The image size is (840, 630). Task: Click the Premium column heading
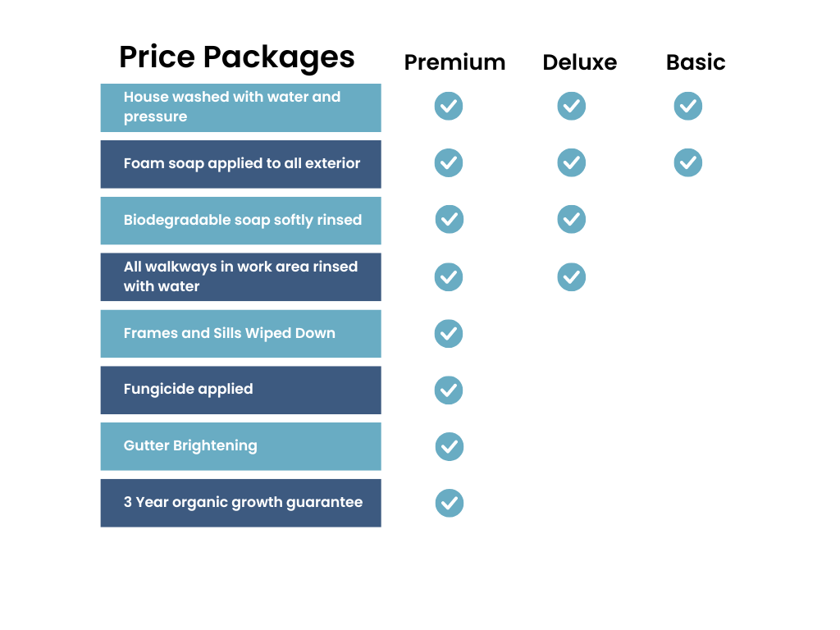454,62
